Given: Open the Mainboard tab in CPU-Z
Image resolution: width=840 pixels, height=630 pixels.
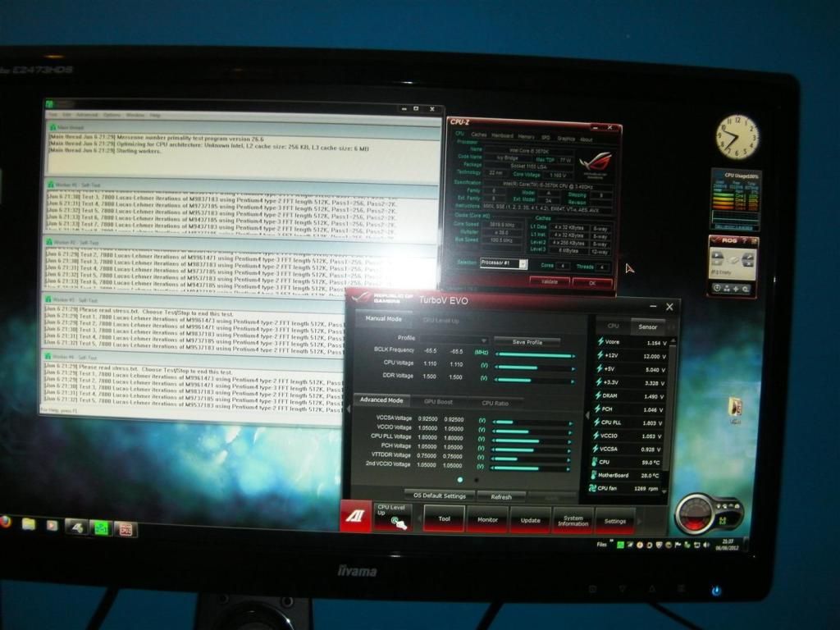Looking at the screenshot, I should pos(502,135).
